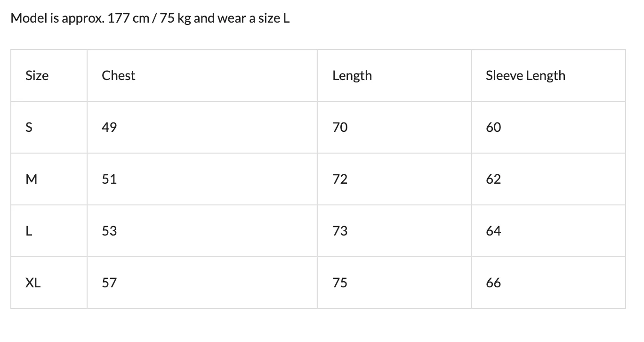Select the S size cell
The width and height of the screenshot is (644, 342).
click(x=49, y=127)
